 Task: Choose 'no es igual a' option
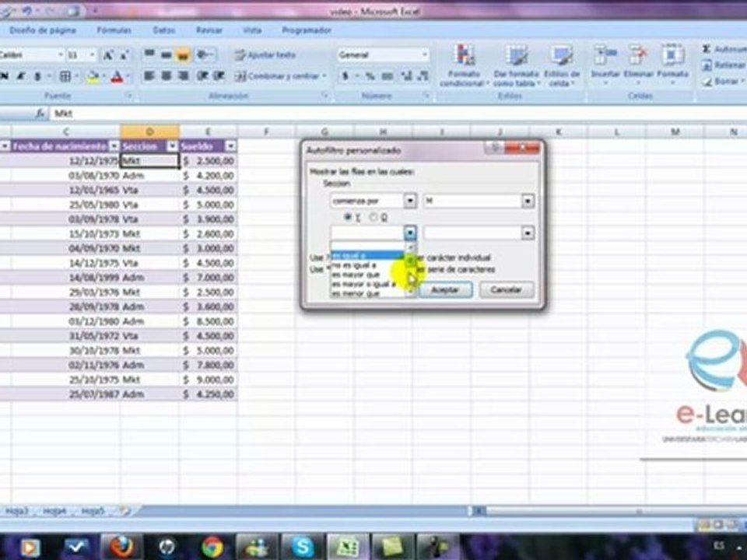point(366,265)
